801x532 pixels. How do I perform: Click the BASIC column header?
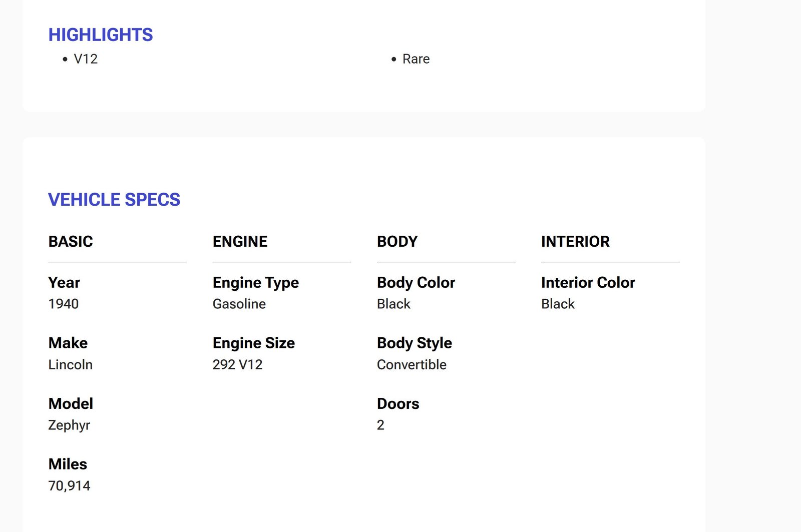[71, 242]
